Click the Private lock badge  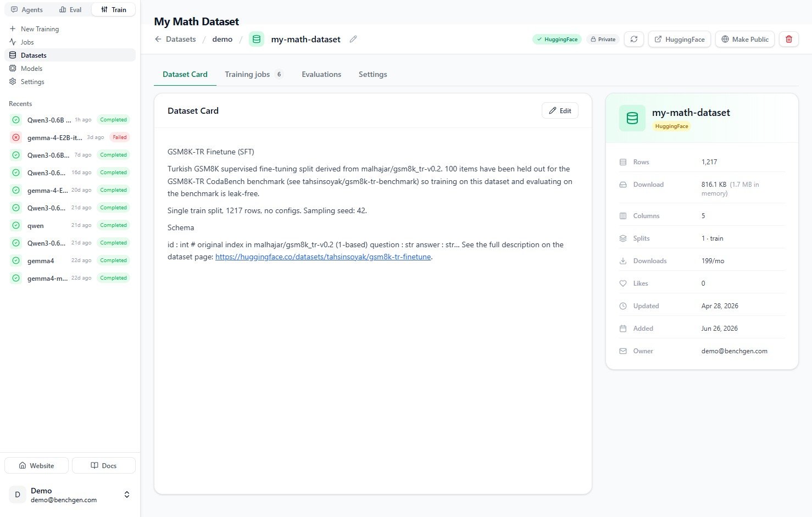603,39
